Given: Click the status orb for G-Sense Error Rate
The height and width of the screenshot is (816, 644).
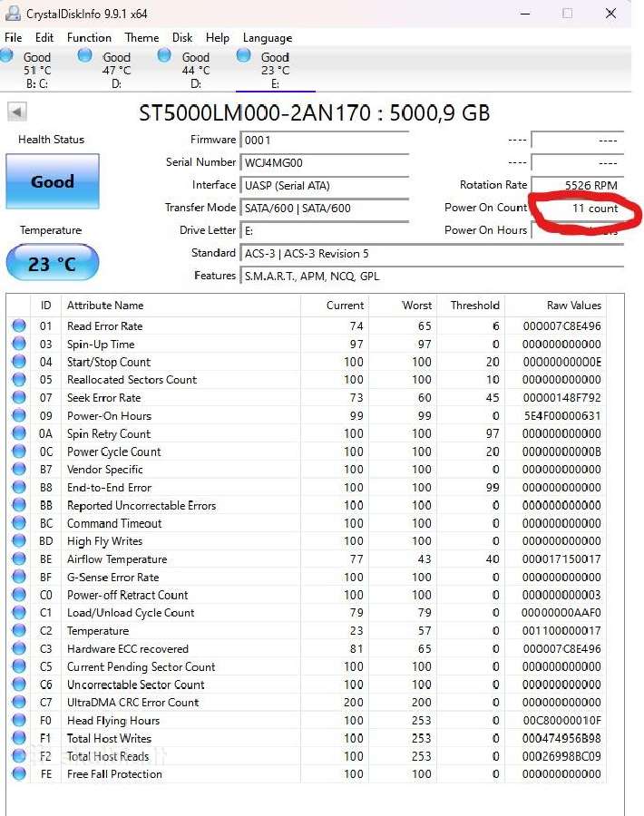Looking at the screenshot, I should [19, 577].
